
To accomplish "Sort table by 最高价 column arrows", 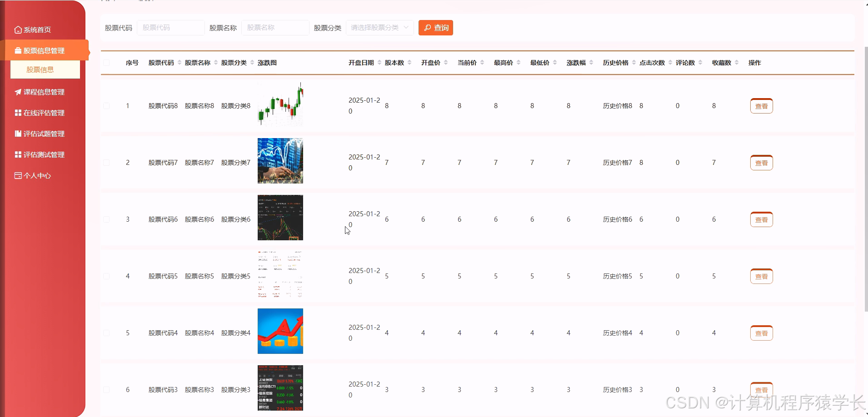I will [x=519, y=63].
